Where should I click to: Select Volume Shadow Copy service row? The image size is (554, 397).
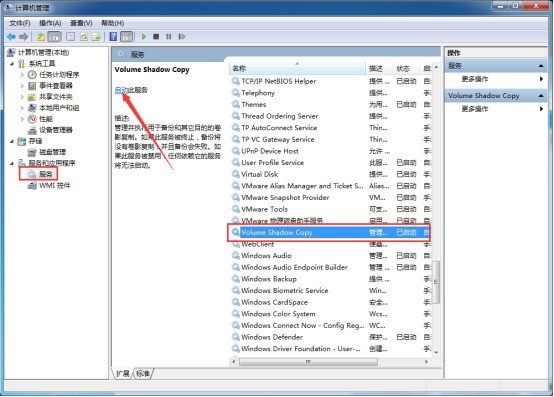point(330,232)
